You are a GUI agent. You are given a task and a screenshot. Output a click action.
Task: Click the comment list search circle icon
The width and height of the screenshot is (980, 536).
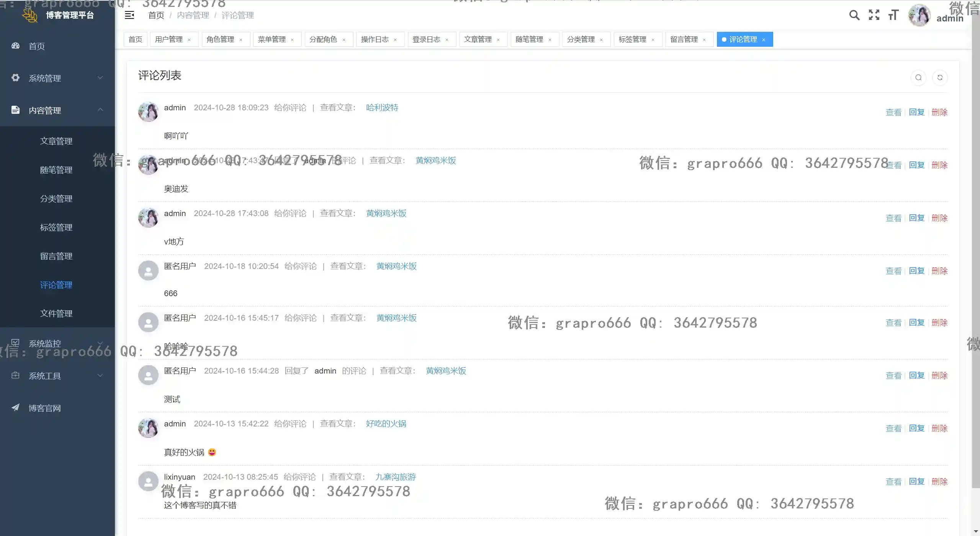coord(918,78)
